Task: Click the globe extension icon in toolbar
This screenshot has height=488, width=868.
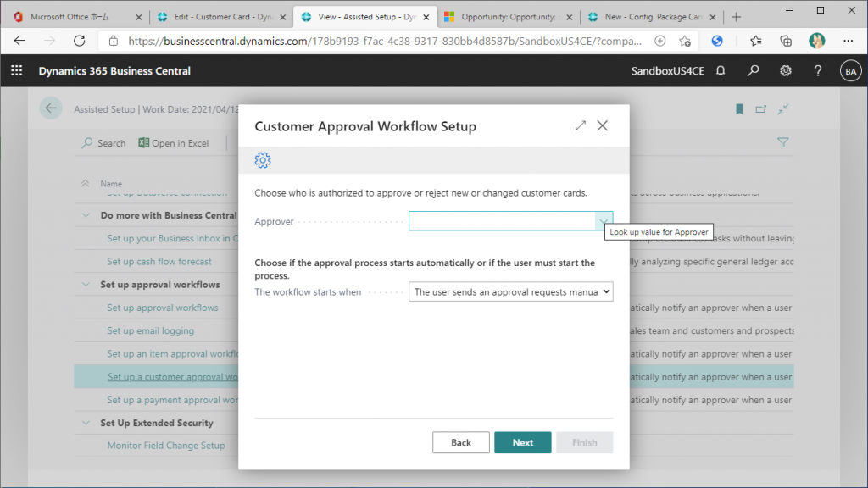Action: pos(717,41)
